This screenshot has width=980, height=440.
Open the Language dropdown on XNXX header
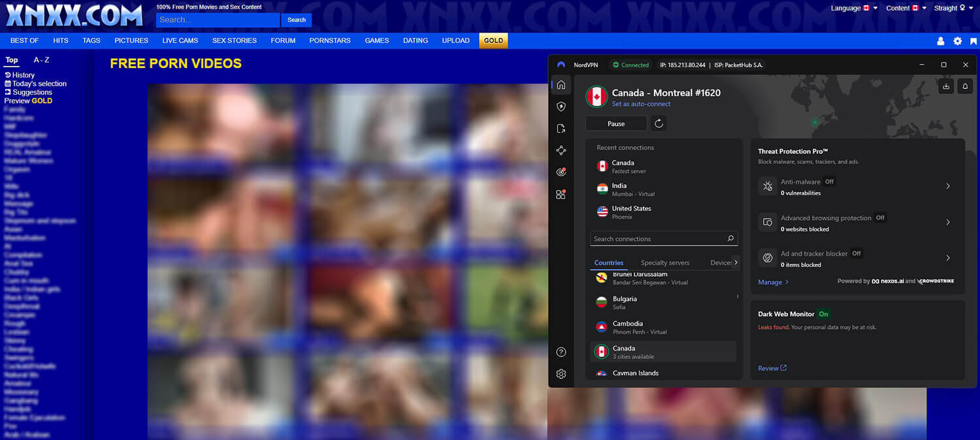click(x=853, y=8)
